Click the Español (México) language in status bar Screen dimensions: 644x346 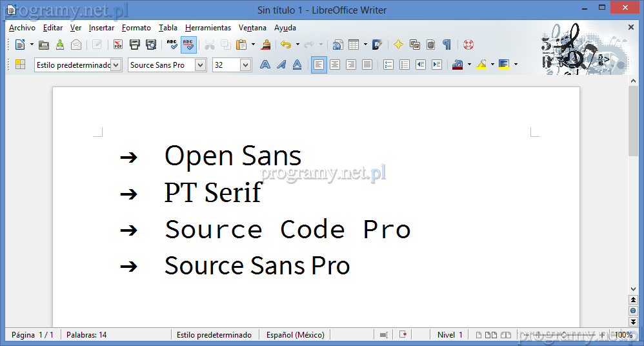295,335
